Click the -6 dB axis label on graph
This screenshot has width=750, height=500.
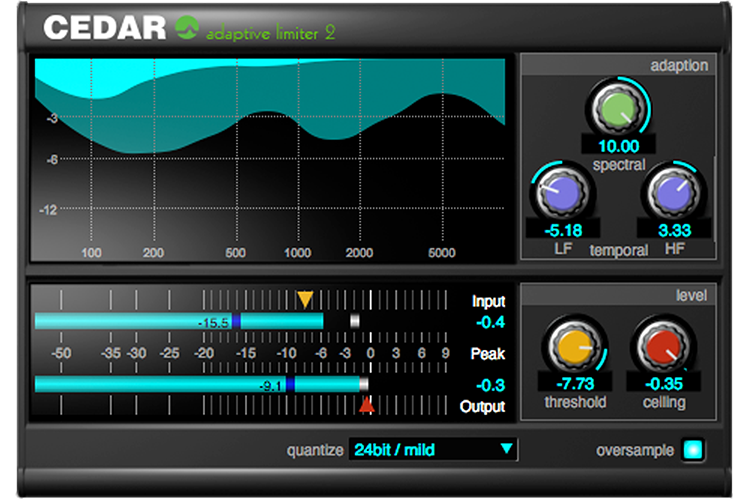click(x=52, y=159)
